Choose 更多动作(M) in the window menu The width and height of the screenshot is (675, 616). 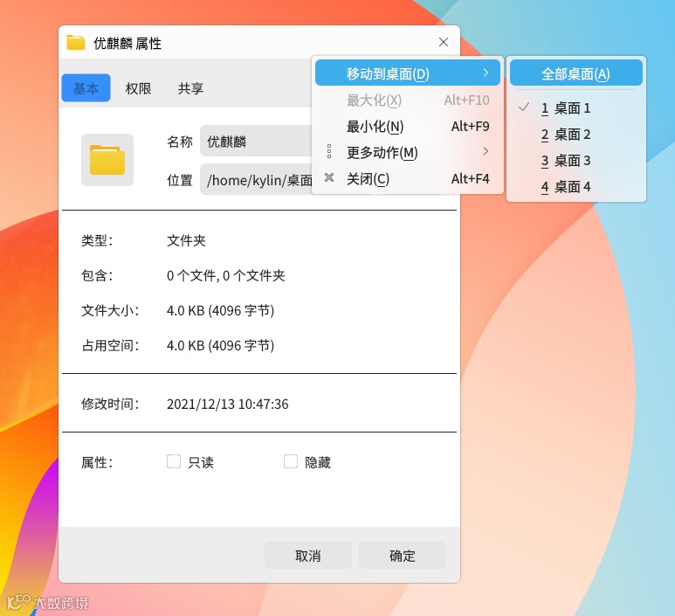click(x=407, y=153)
